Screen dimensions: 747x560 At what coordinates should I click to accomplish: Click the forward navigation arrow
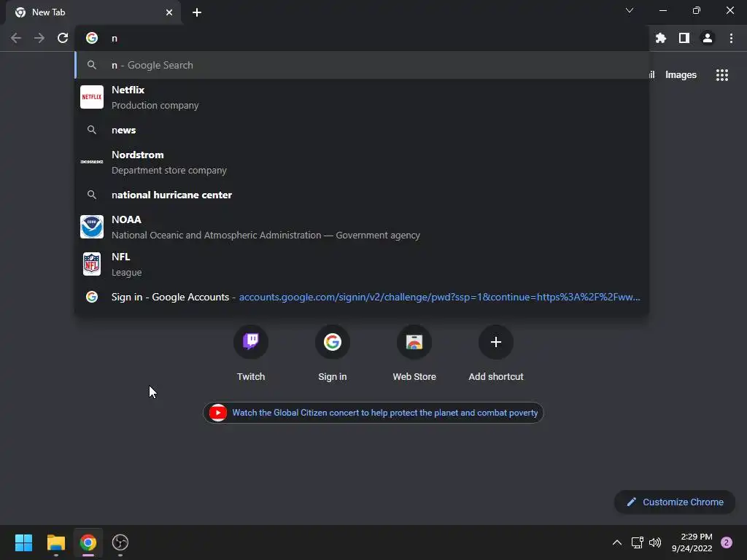39,38
